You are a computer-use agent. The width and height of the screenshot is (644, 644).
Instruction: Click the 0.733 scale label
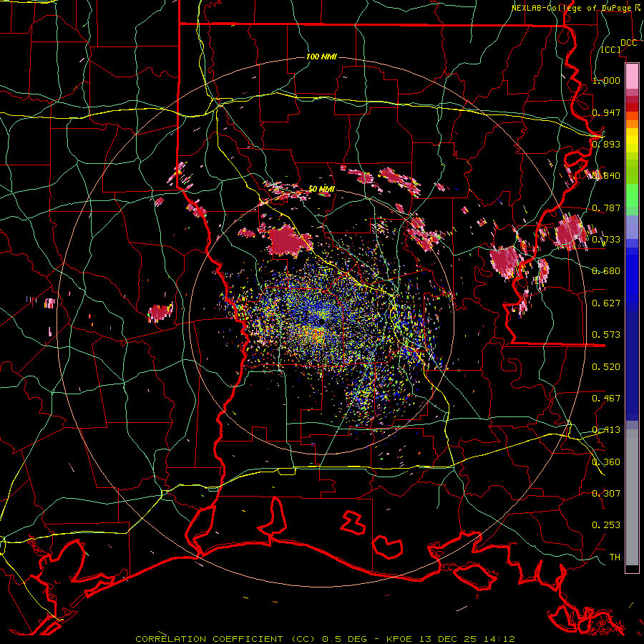606,239
